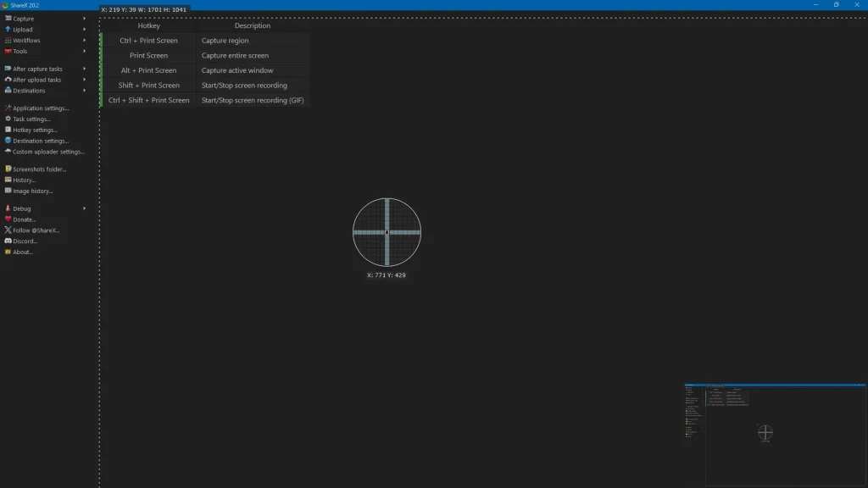Image resolution: width=868 pixels, height=488 pixels.
Task: Click the Image history icon
Action: point(8,191)
